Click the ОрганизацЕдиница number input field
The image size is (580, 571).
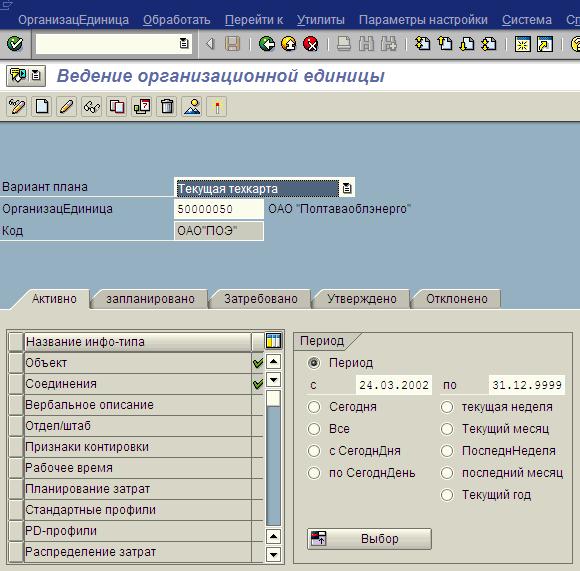click(x=219, y=209)
